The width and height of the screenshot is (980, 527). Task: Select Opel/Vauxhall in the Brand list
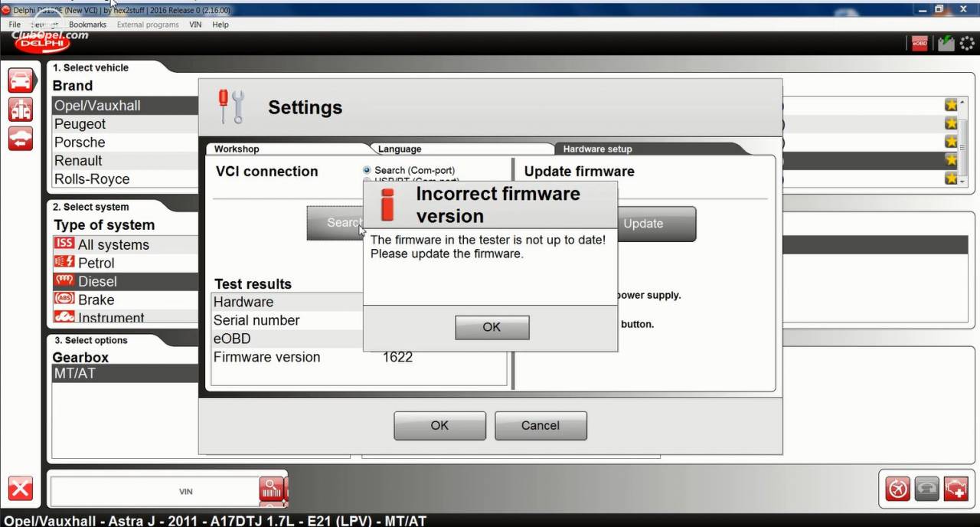[x=126, y=106]
